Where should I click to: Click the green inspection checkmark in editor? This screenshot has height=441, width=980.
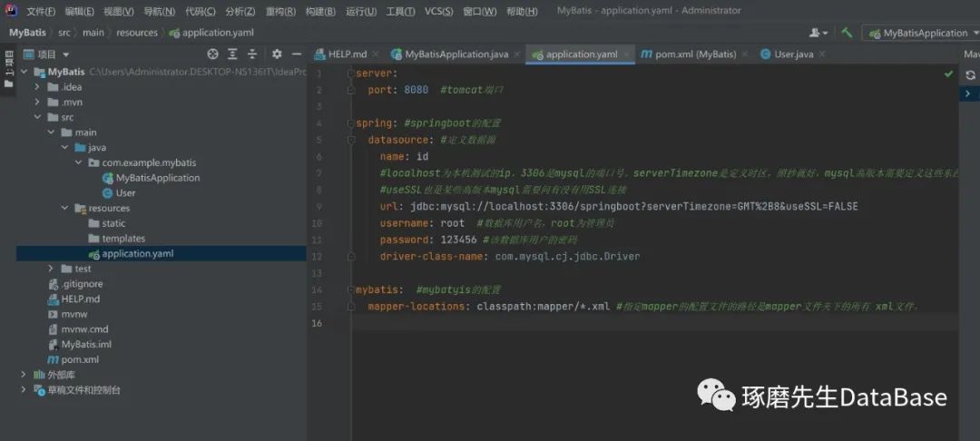pyautogui.click(x=949, y=73)
